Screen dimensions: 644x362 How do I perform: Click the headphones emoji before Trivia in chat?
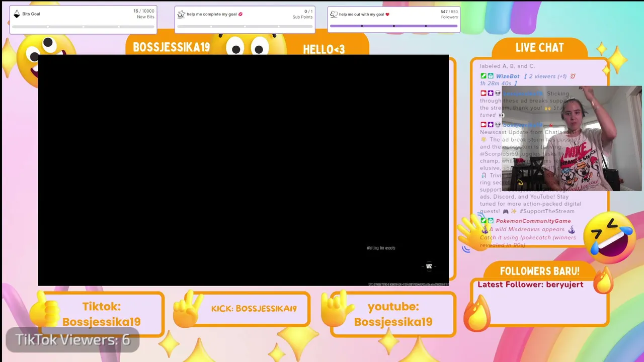(x=484, y=175)
